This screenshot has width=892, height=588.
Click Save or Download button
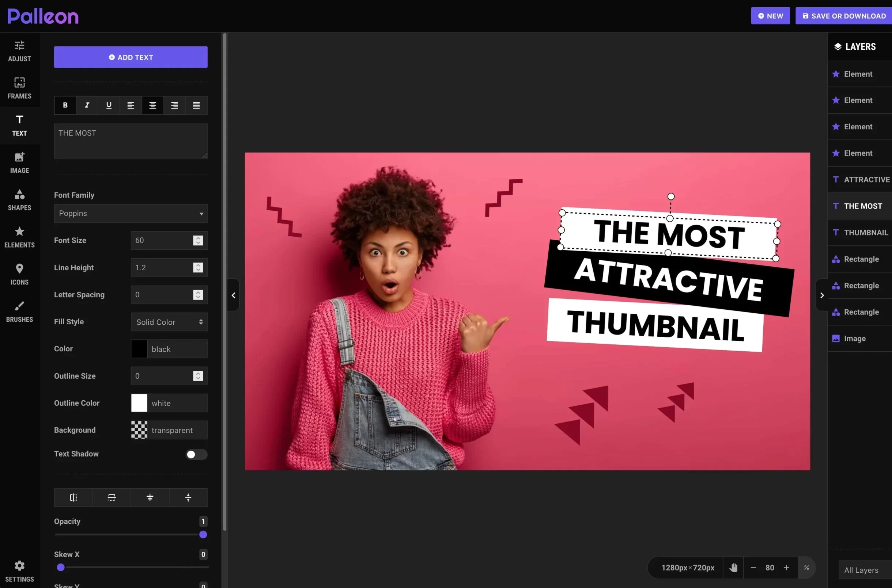click(844, 16)
